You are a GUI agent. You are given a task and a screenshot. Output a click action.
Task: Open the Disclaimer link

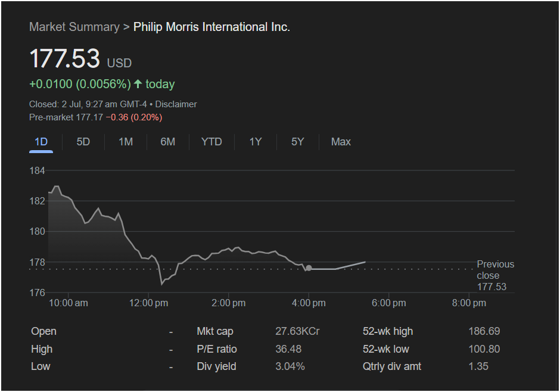tap(176, 104)
